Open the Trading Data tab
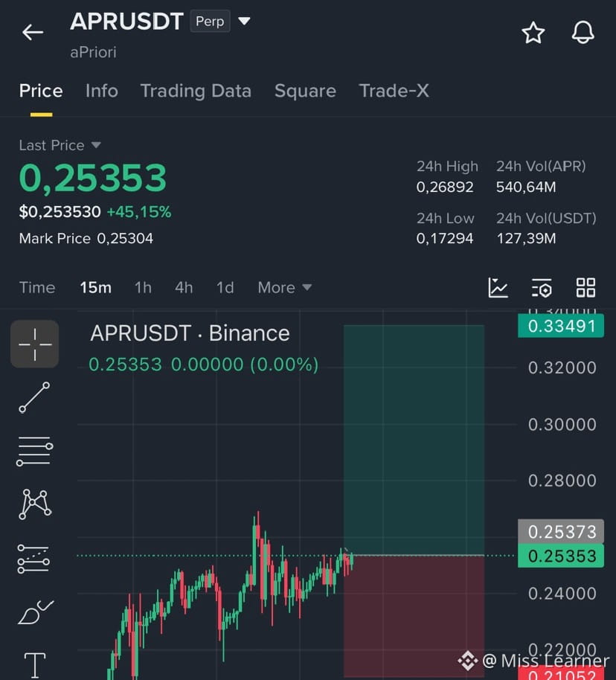Screen dimensions: 616x680 pos(196,91)
